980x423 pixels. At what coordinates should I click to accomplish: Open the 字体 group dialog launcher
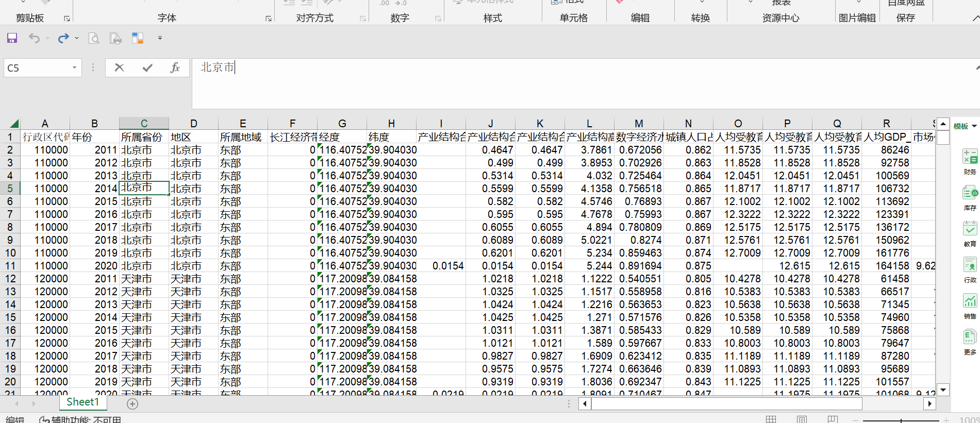pyautogui.click(x=268, y=19)
